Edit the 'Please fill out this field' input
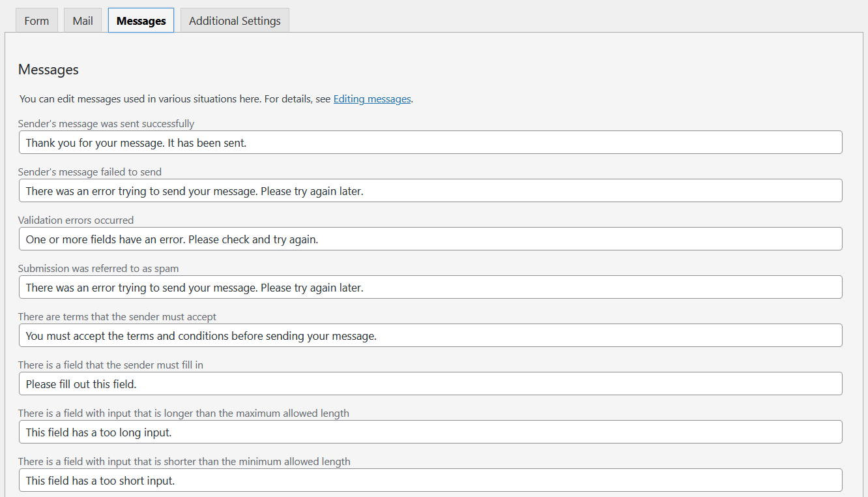Screen dimensions: 868x497 (431, 384)
